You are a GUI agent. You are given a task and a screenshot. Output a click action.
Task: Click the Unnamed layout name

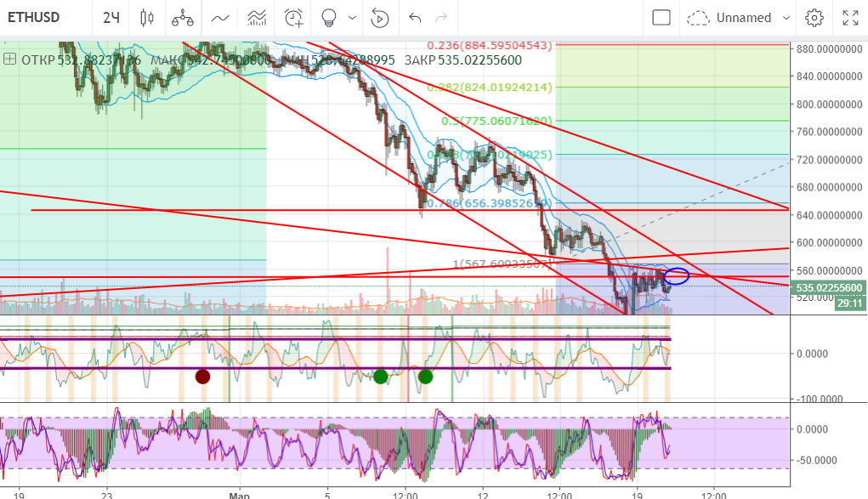tap(743, 17)
